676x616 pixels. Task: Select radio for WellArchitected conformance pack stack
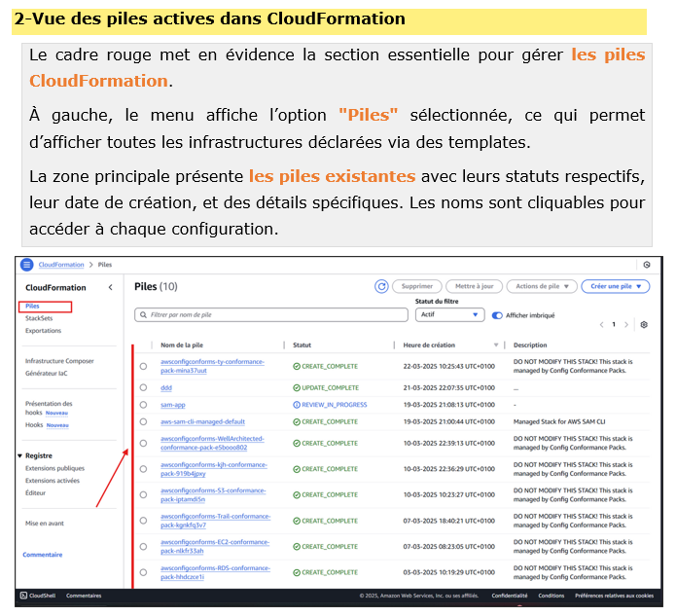pos(143,444)
